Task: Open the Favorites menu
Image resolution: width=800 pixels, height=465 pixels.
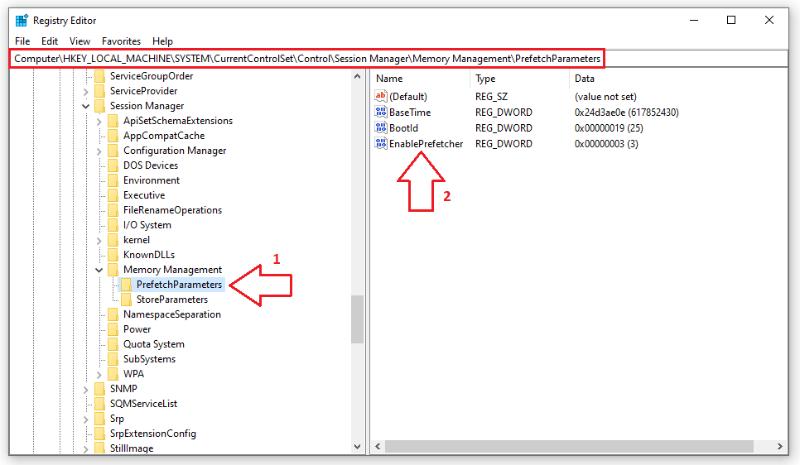Action: click(x=121, y=41)
